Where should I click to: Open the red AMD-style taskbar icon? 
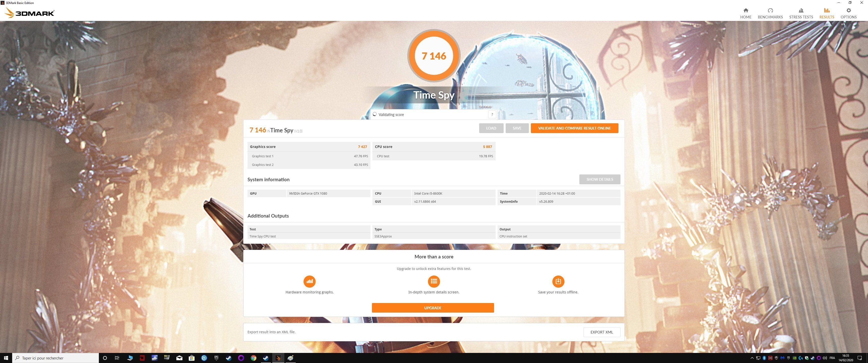142,358
